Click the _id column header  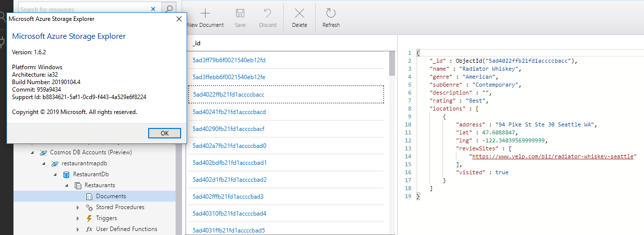tap(197, 43)
